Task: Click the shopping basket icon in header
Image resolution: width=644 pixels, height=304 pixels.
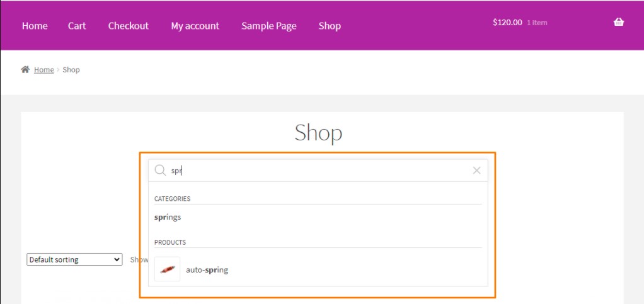Action: click(618, 22)
